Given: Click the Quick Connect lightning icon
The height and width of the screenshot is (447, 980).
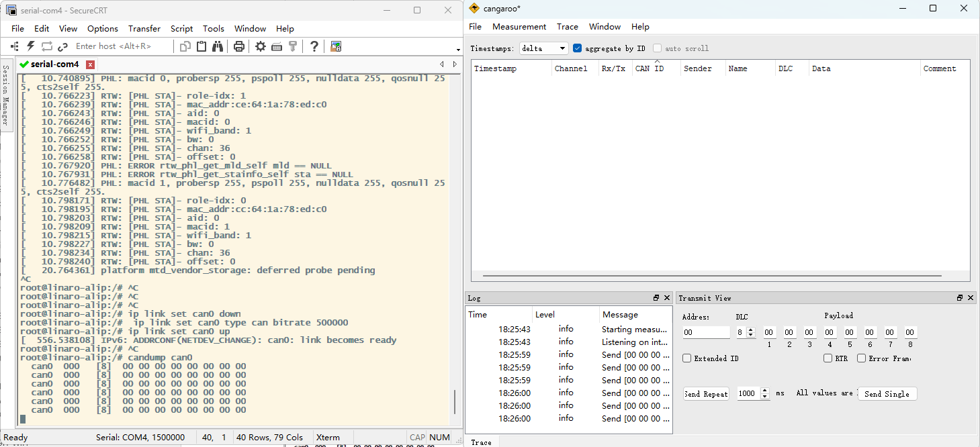Looking at the screenshot, I should point(30,46).
